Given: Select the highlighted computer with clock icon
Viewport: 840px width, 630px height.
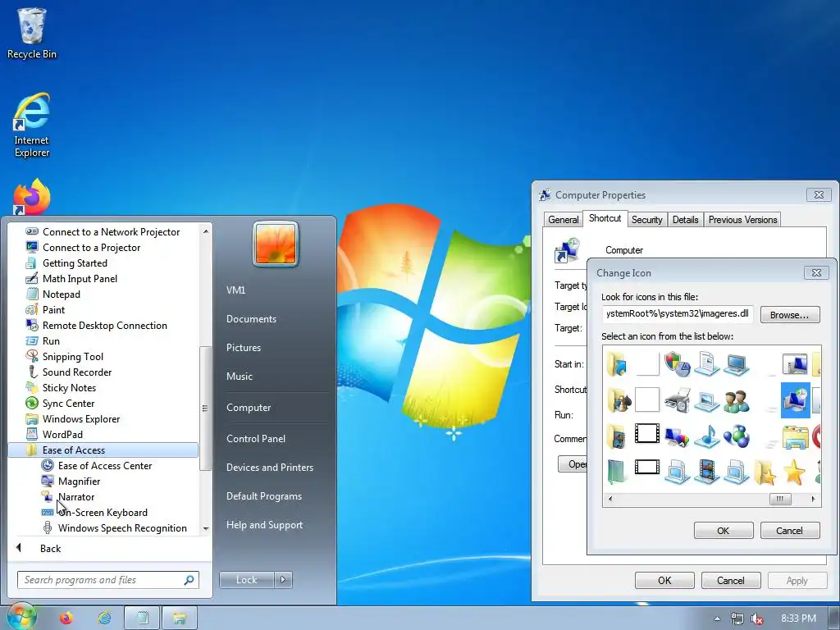Looking at the screenshot, I should [x=795, y=400].
